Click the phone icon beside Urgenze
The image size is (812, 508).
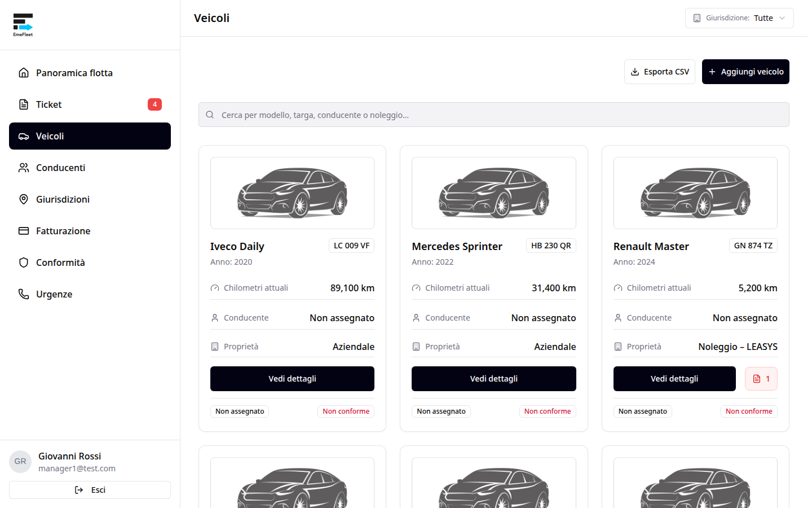coord(24,294)
